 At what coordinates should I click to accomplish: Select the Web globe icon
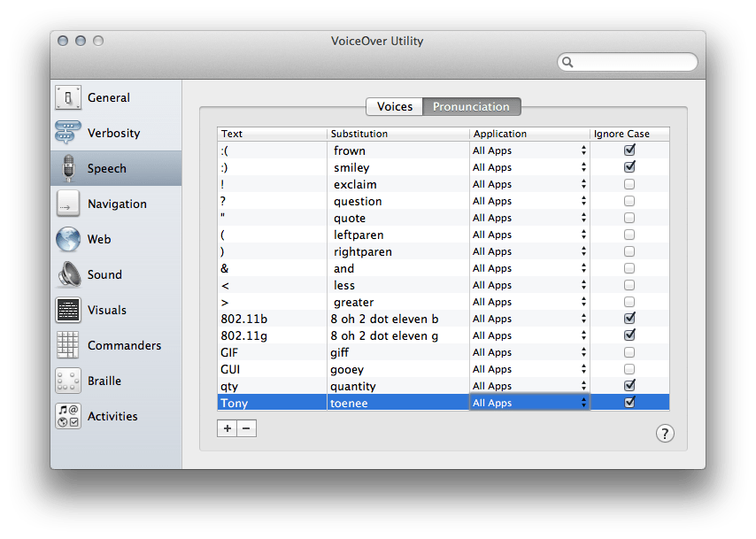click(x=68, y=239)
